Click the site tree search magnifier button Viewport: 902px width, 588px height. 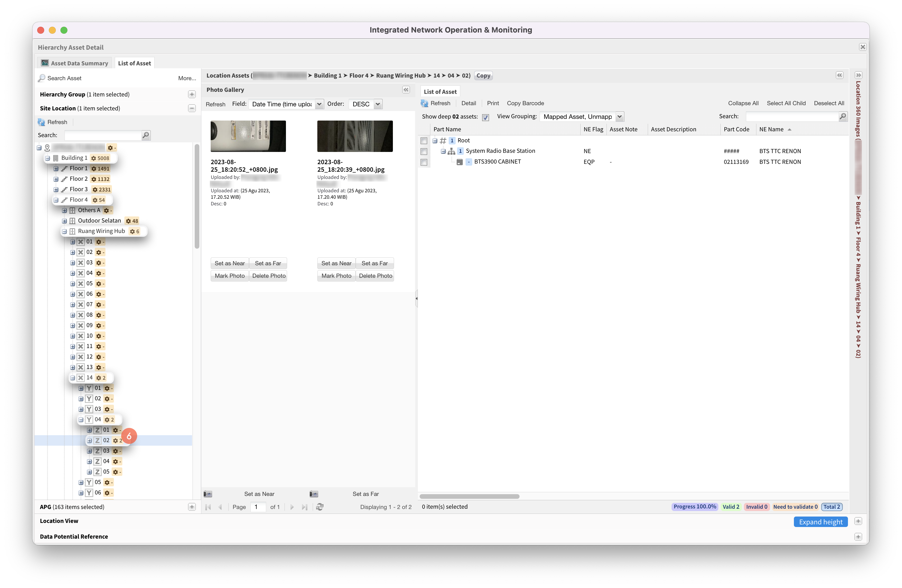click(x=146, y=135)
